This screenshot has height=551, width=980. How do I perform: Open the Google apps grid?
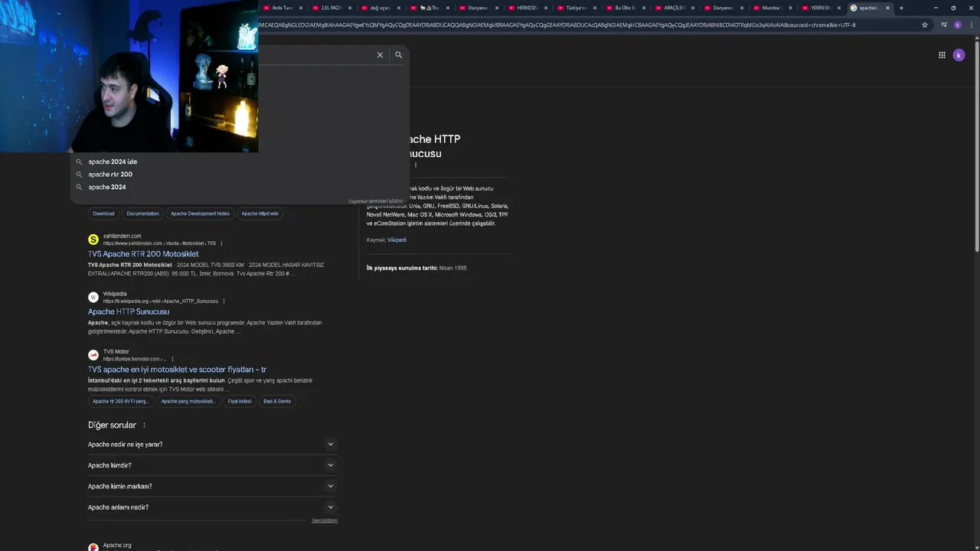(x=942, y=55)
